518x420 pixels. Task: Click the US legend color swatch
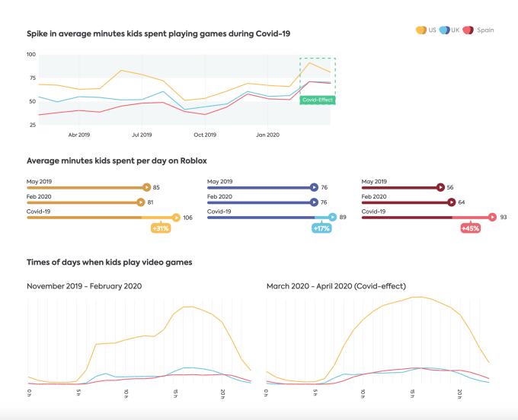tap(420, 30)
